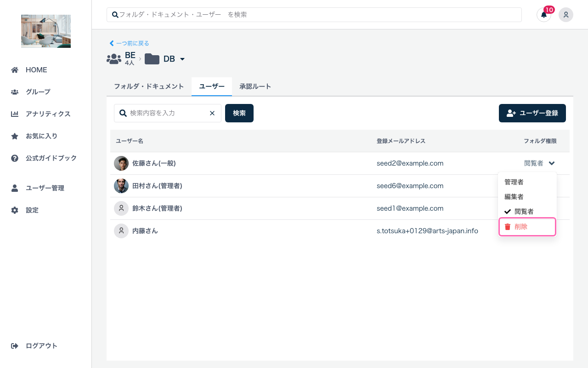Select 編集者 role in permission menu
588x368 pixels.
click(514, 197)
